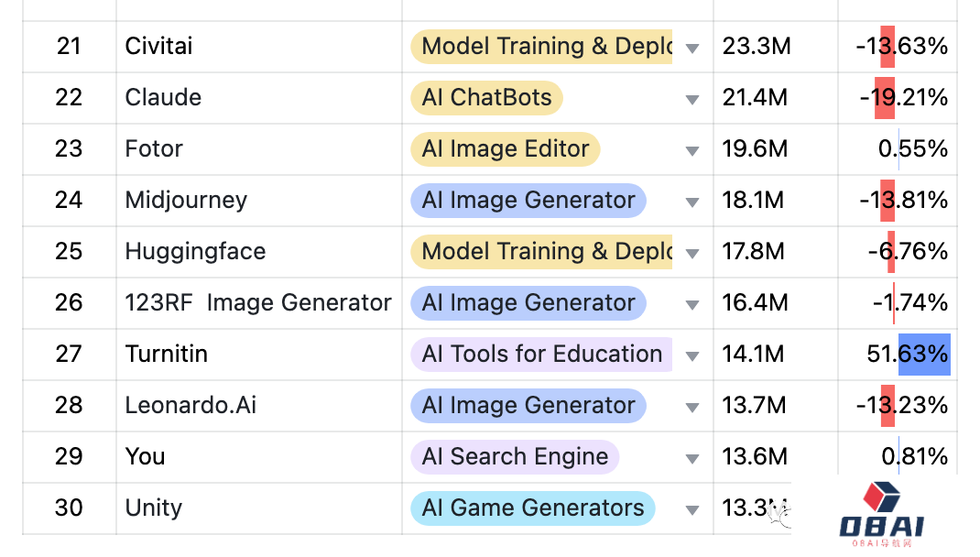
Task: Open category dropdown arrow for Claude row
Action: tap(691, 99)
